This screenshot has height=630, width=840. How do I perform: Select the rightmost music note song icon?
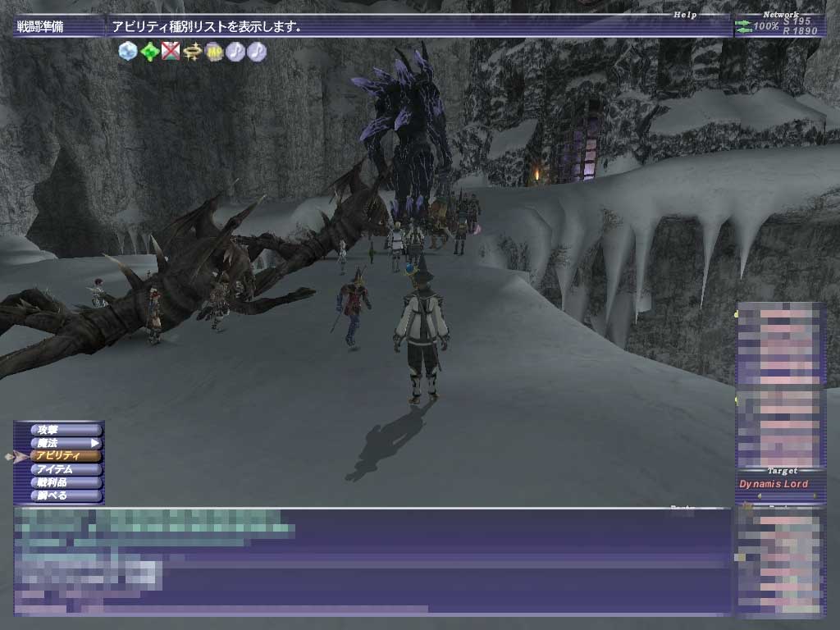click(x=257, y=52)
